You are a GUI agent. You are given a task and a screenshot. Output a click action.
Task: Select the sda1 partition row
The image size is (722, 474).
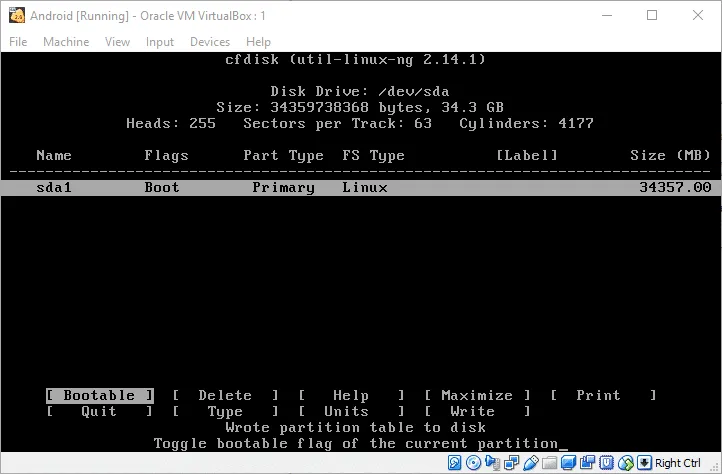(x=360, y=187)
